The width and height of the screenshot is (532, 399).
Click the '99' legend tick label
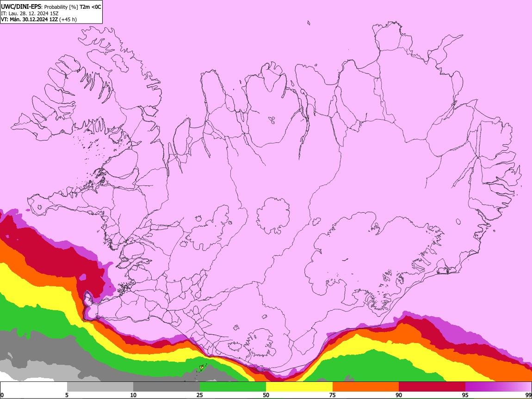click(x=528, y=395)
